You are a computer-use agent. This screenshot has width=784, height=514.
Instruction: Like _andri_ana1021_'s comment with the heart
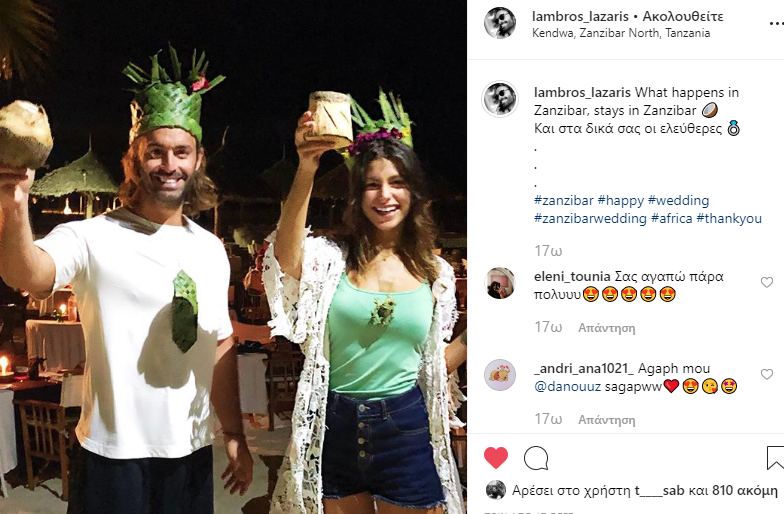766,374
